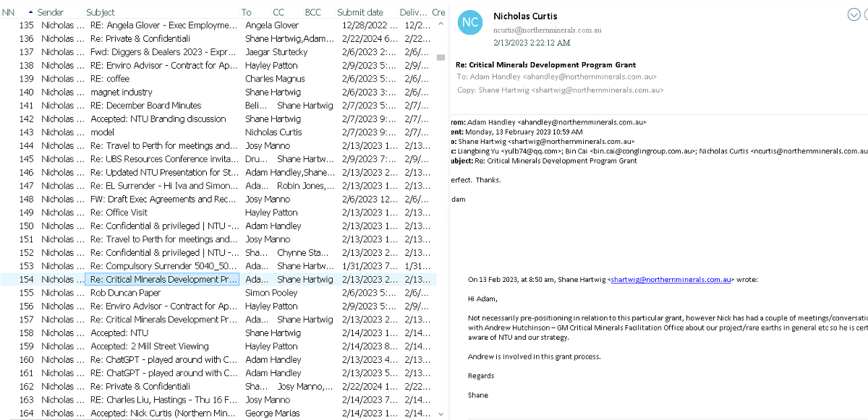Image resolution: width=868 pixels, height=420 pixels.
Task: Click the Deliv... column header
Action: [x=413, y=12]
